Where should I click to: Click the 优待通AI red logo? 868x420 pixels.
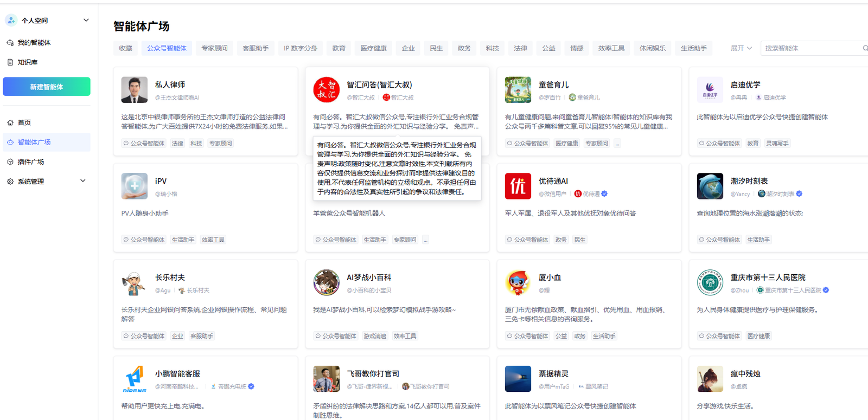[518, 186]
